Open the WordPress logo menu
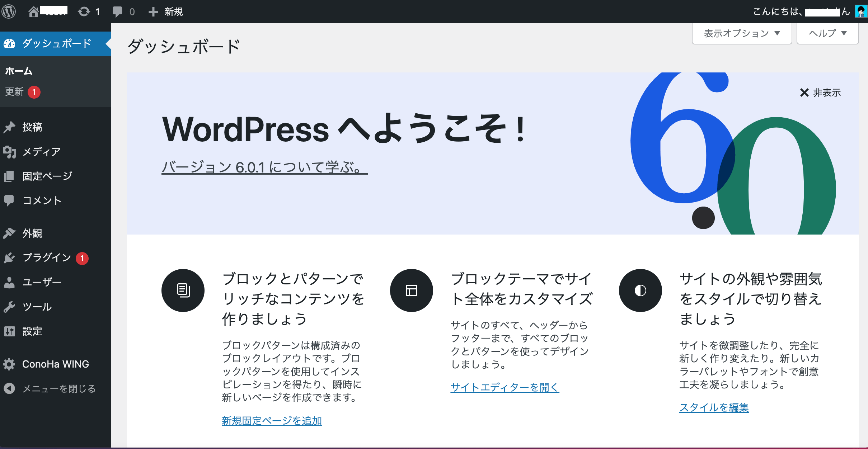Screen dimensions: 868x449 point(9,11)
